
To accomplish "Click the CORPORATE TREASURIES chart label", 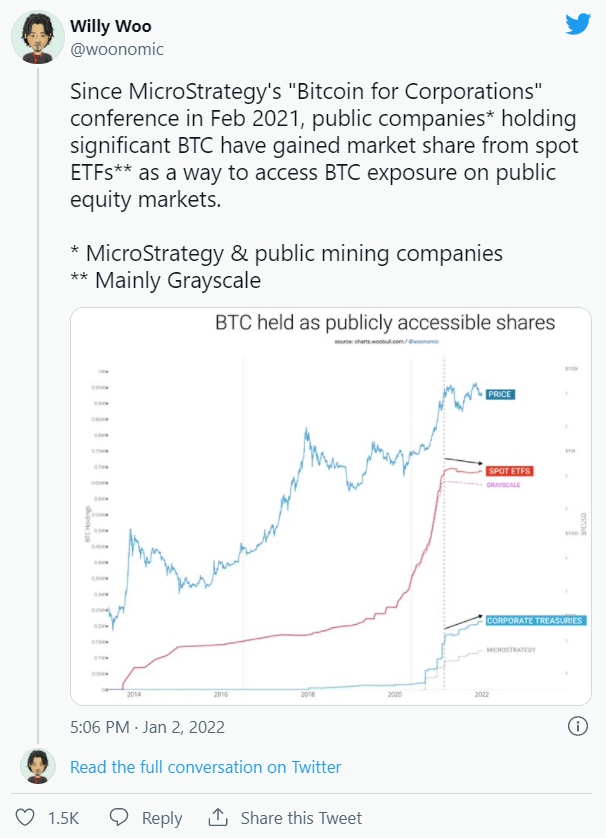I will (x=535, y=621).
